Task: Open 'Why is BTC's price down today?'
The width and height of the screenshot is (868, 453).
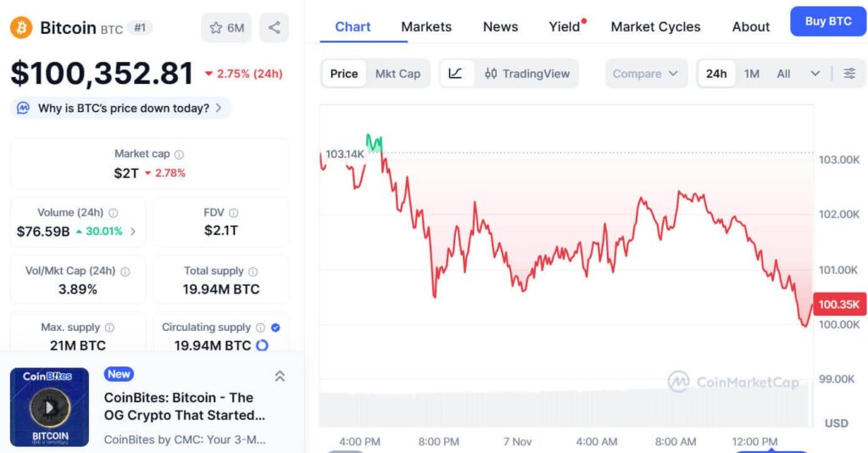Action: coord(121,109)
